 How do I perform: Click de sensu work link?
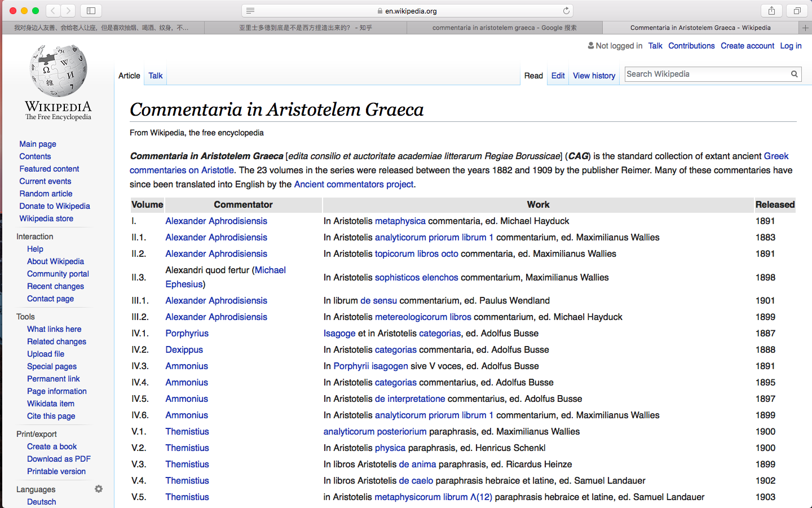[379, 300]
